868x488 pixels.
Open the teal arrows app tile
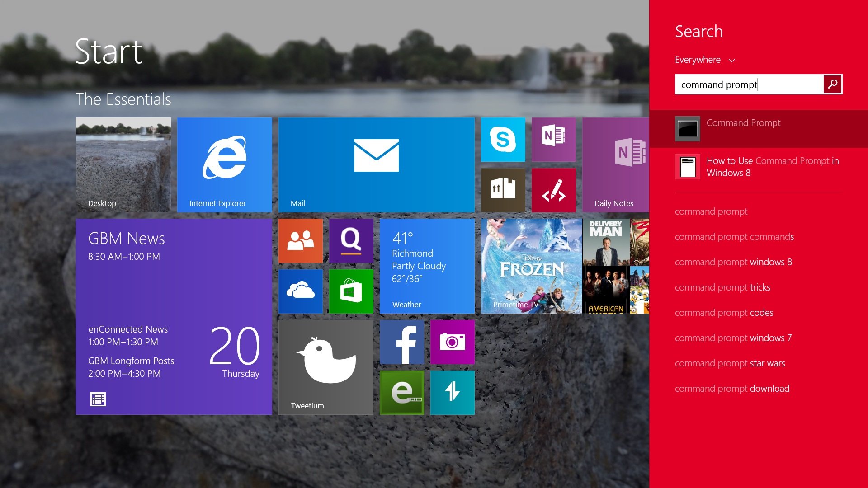(x=453, y=393)
